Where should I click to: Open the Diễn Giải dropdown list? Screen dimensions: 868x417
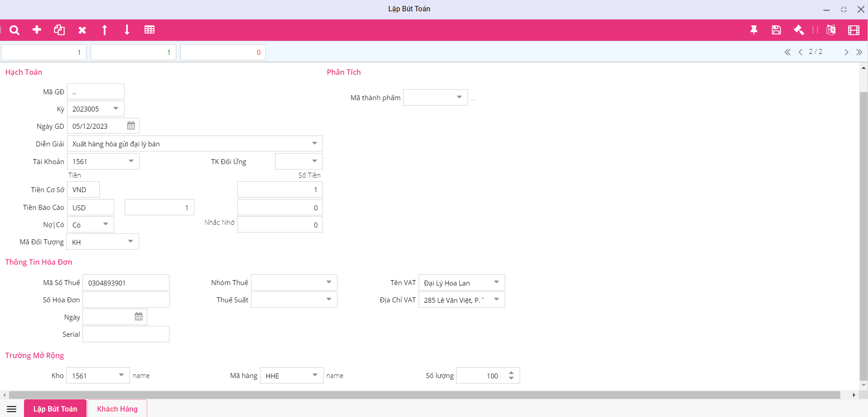pyautogui.click(x=314, y=144)
